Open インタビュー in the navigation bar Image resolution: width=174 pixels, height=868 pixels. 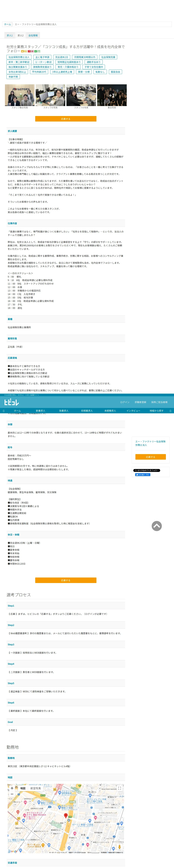(x=133, y=411)
